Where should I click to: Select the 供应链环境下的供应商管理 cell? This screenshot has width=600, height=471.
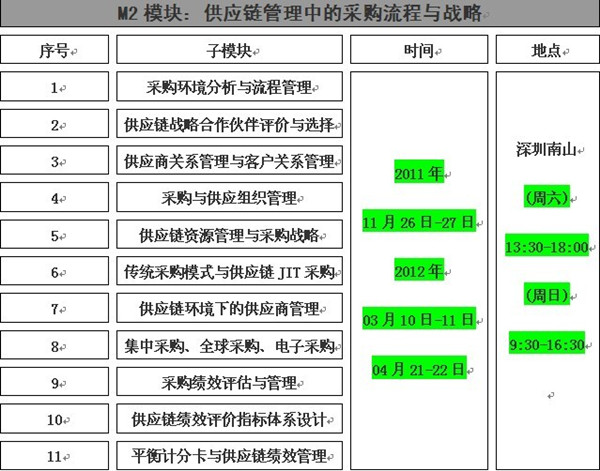[230, 308]
